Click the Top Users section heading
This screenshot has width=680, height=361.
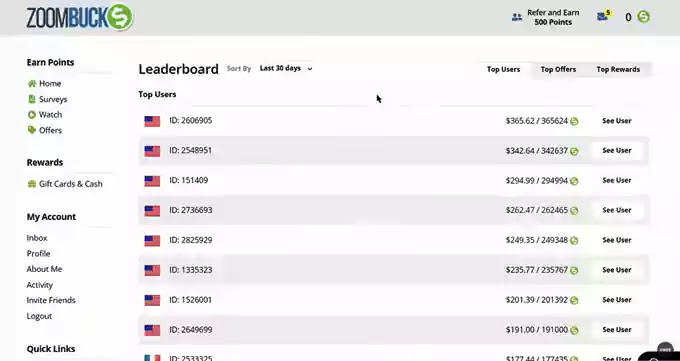(157, 94)
